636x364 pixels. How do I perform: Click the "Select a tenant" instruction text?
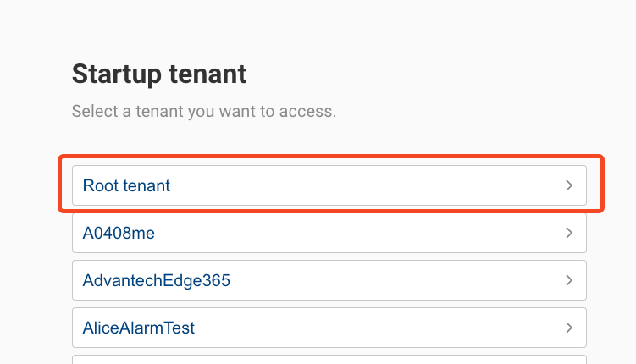(x=203, y=112)
